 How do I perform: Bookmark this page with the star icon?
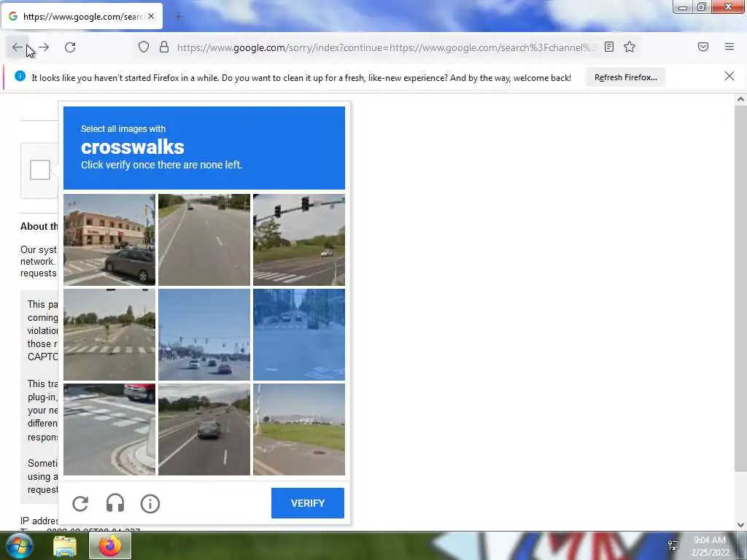click(x=630, y=47)
